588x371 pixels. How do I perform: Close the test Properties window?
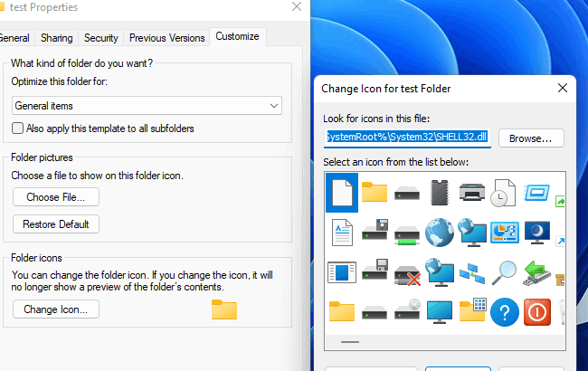click(297, 6)
